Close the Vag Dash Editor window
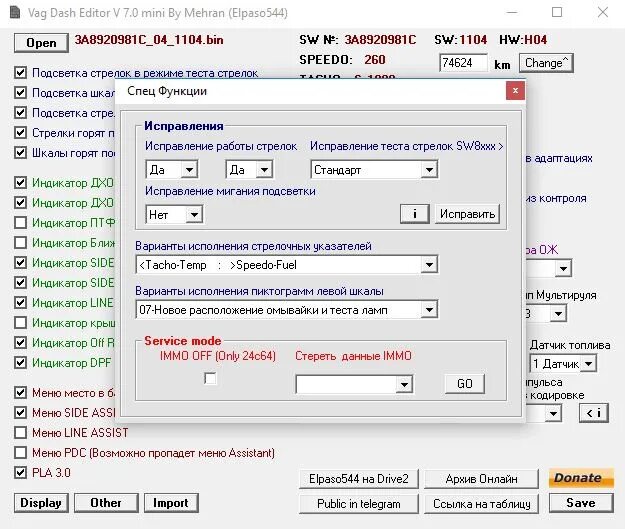625x529 pixels. 603,12
